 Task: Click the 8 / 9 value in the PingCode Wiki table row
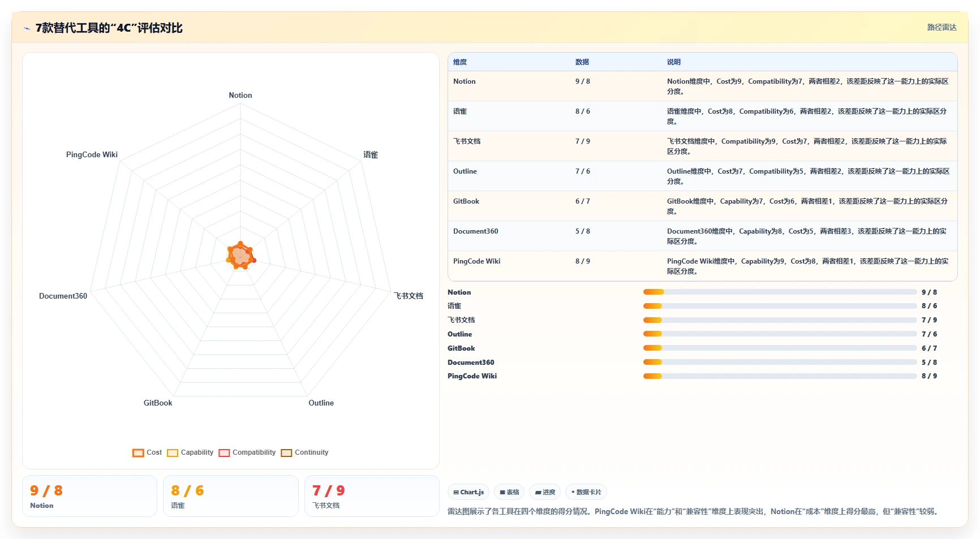point(583,261)
